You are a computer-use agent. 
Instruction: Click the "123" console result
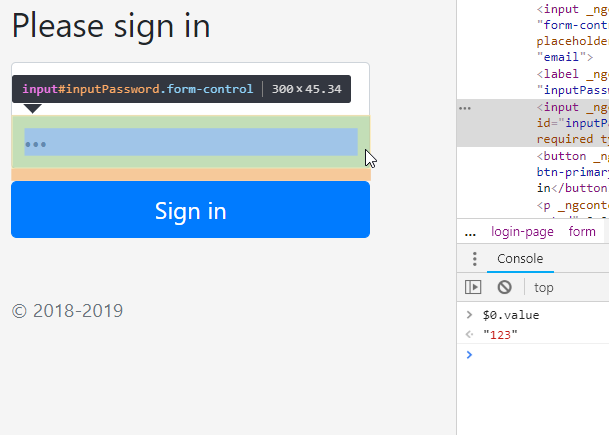coord(500,334)
